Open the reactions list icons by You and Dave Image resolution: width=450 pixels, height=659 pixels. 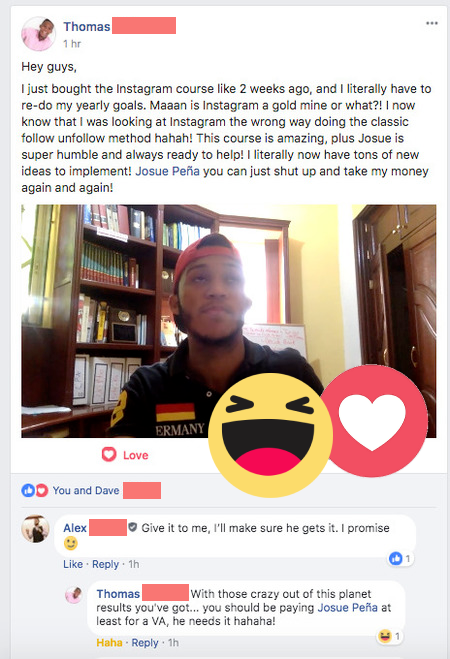point(34,490)
